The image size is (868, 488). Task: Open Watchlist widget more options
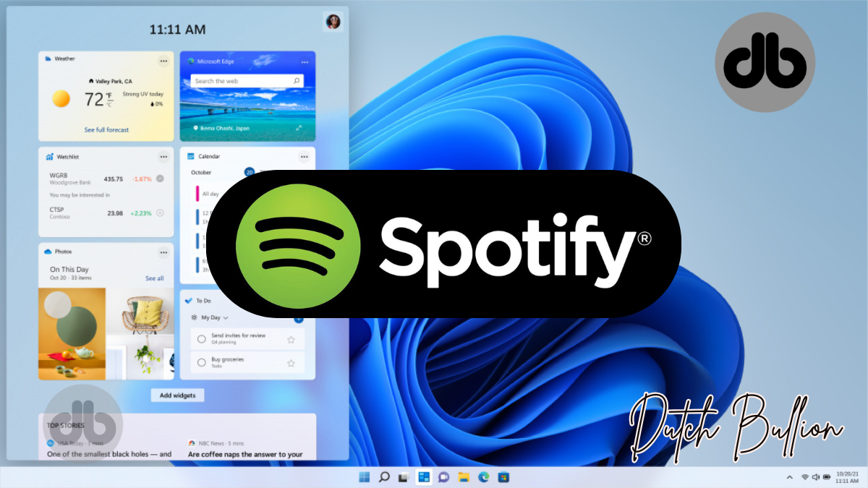click(x=164, y=157)
